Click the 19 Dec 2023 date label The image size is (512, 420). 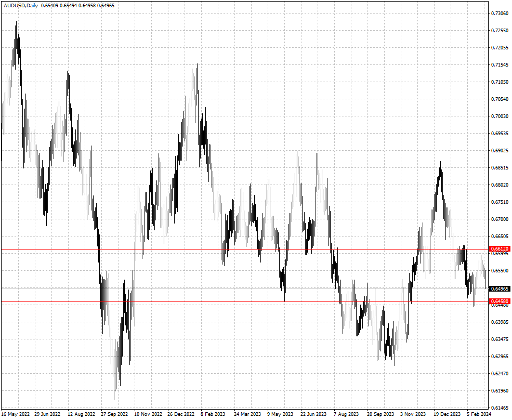coord(447,414)
